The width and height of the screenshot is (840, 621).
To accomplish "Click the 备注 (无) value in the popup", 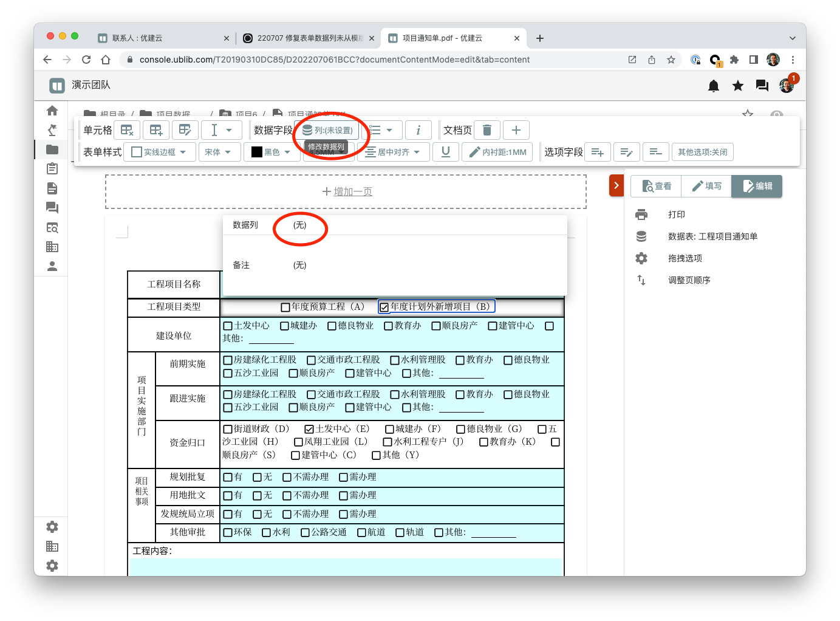I will coord(299,265).
